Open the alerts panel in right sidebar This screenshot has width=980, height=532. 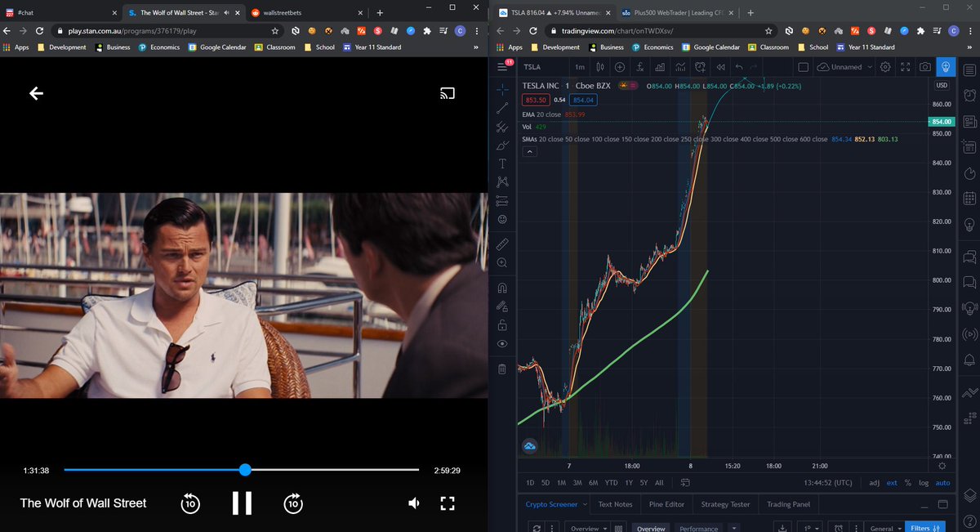click(969, 96)
